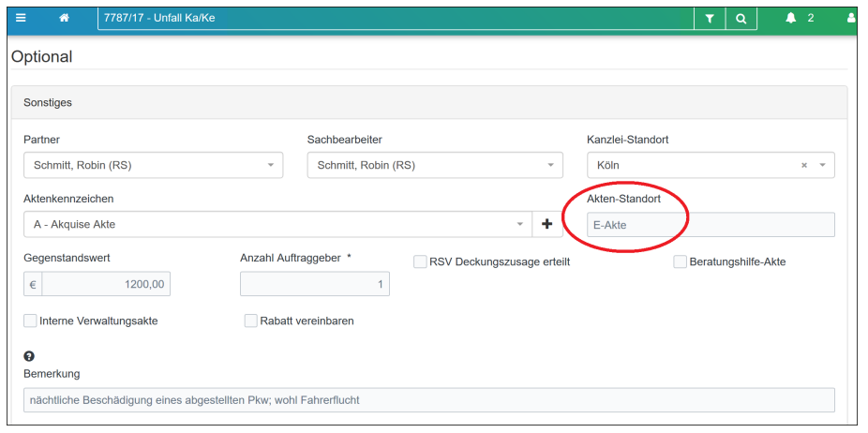Open Kanzlei-Standort dropdown arrow

(x=822, y=166)
